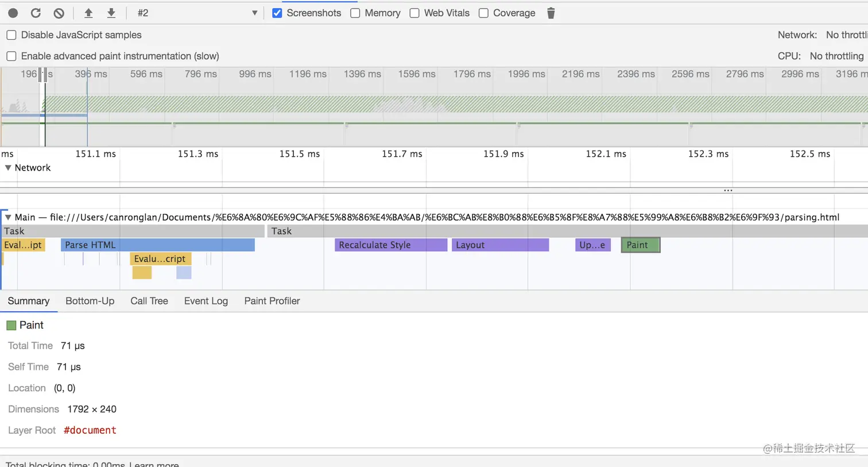Enable the Web Vitals checkbox
868x467 pixels.
414,13
